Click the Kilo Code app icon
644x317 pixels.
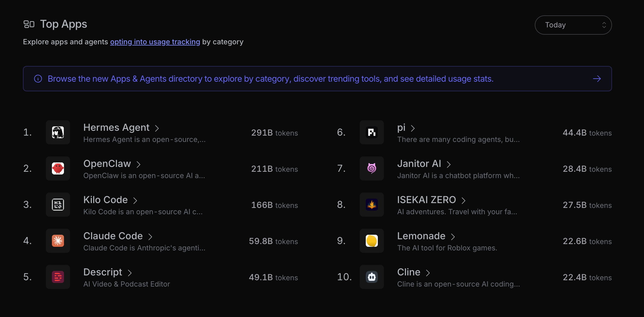point(58,205)
